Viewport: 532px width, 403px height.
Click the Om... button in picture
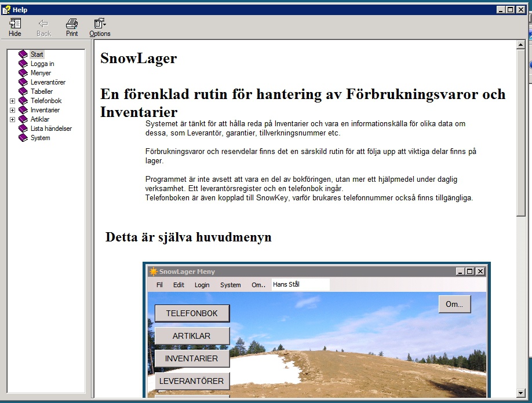pos(455,304)
